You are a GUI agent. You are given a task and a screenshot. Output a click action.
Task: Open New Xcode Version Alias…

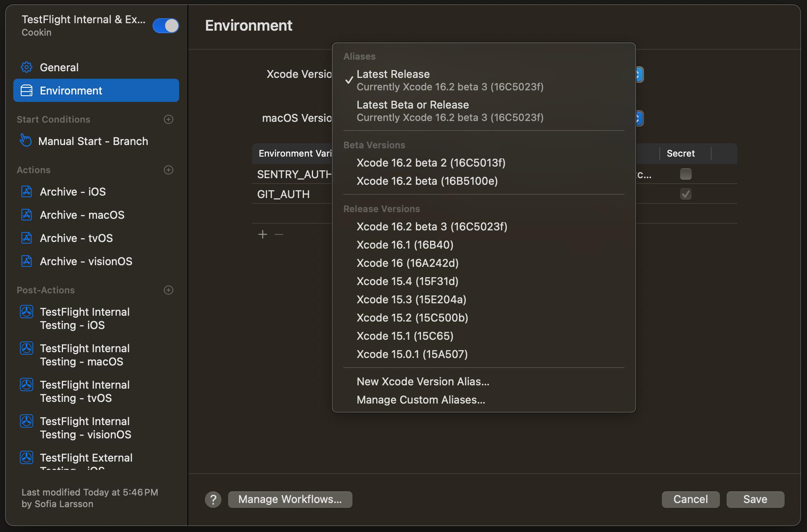coord(484,382)
